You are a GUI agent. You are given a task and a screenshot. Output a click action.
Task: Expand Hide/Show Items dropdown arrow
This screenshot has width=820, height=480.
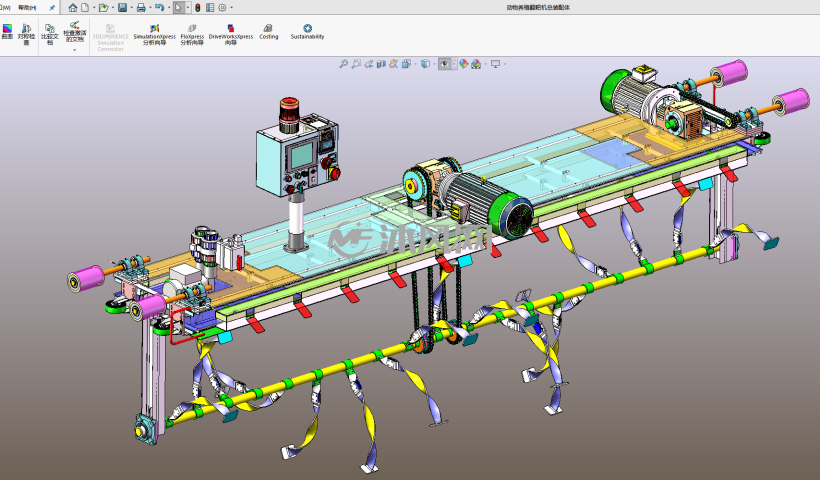(453, 64)
